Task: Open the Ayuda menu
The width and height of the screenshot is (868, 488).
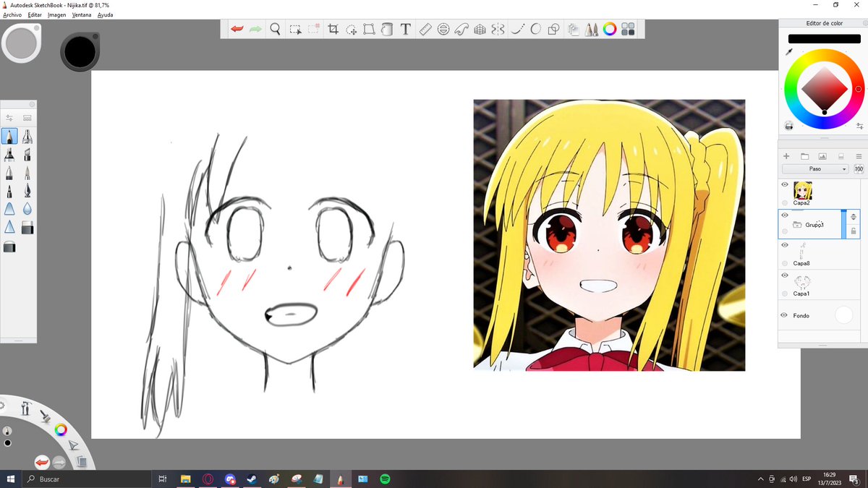Action: (x=105, y=14)
